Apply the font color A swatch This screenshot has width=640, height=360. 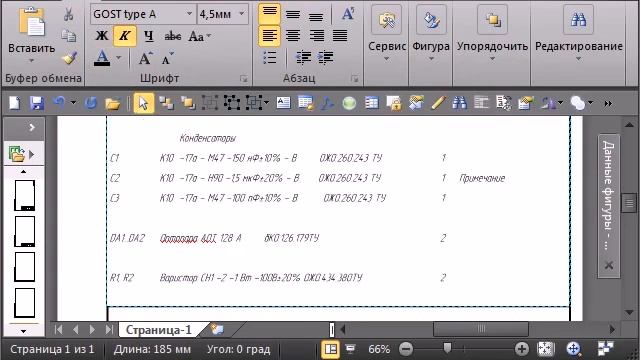(102, 58)
